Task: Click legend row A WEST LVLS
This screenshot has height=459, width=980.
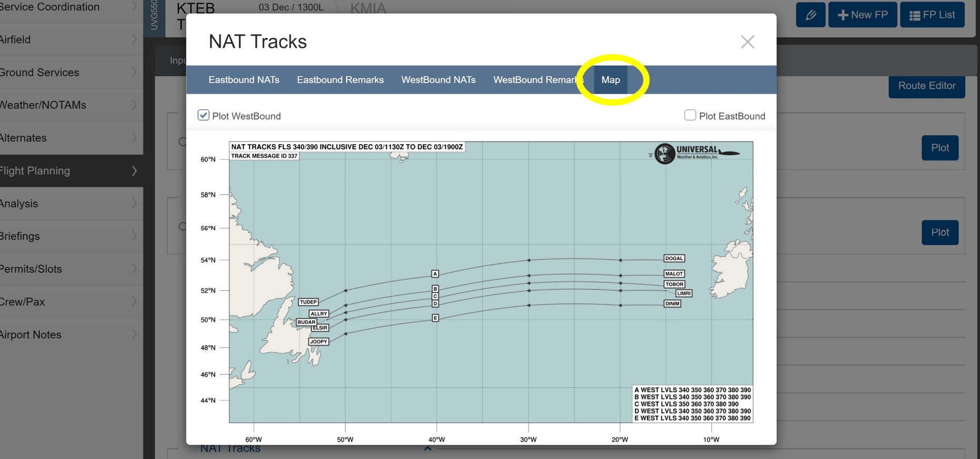Action: point(692,390)
